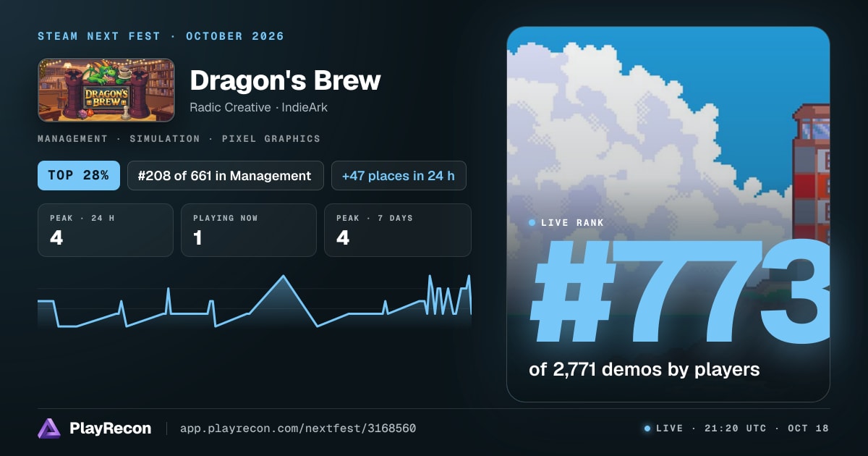This screenshot has width=868, height=456.
Task: Select the Playing Now stat card
Action: coord(249,230)
